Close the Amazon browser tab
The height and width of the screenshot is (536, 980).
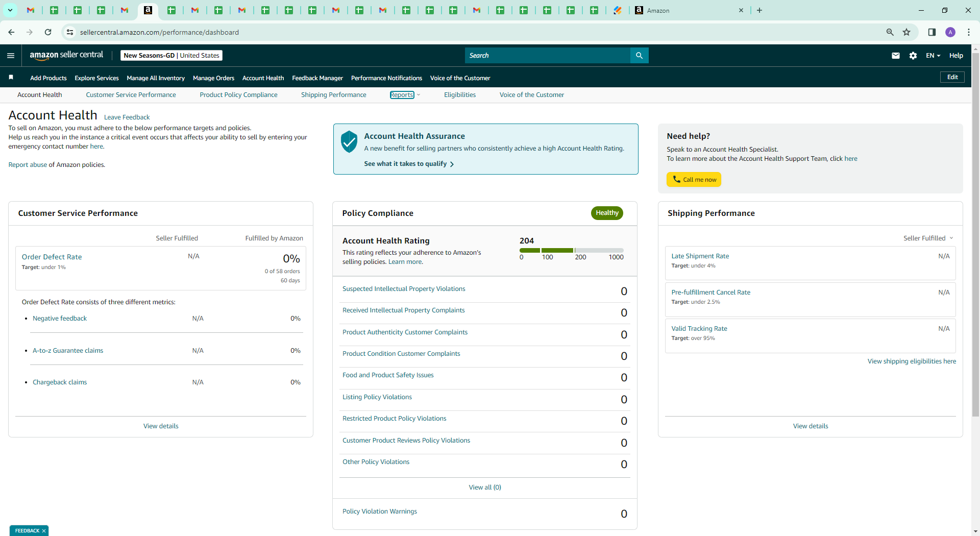coord(741,10)
